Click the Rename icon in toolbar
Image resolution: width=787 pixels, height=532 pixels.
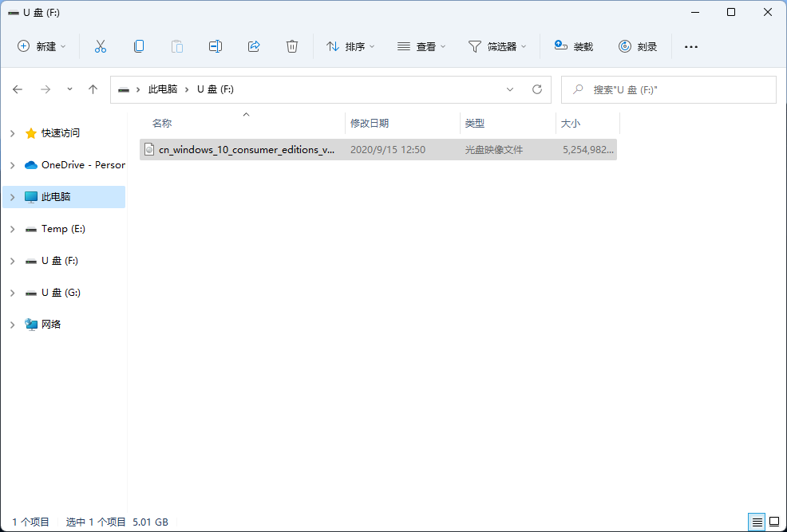click(x=216, y=46)
